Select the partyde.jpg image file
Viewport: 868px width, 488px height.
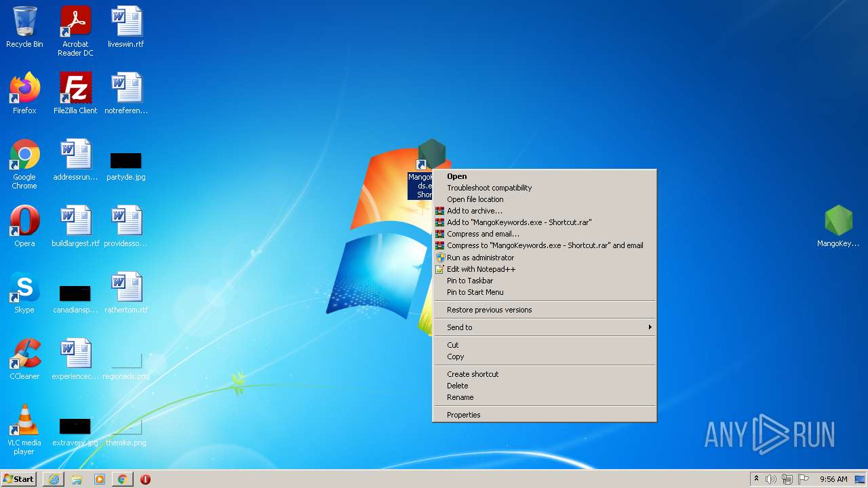tap(126, 166)
